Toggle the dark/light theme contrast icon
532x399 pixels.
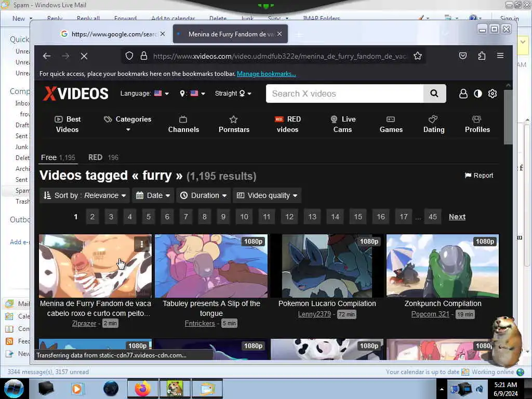coord(478,94)
